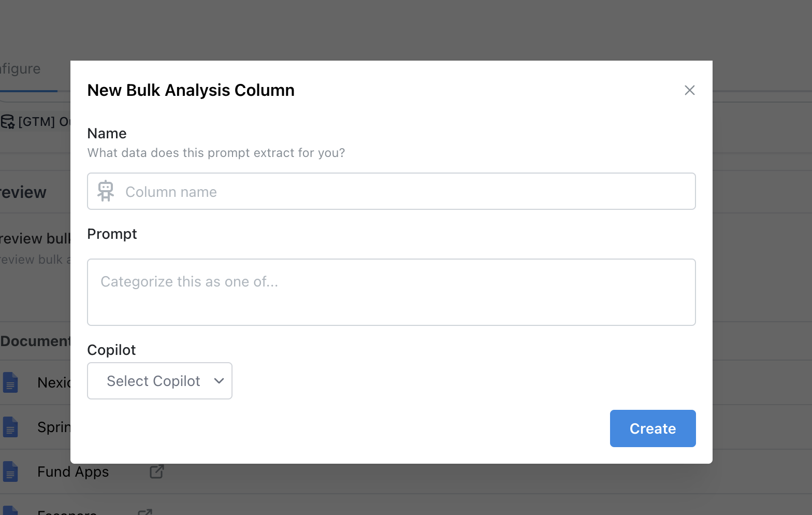
Task: Click the chevron on the Copilot selector
Action: point(219,381)
